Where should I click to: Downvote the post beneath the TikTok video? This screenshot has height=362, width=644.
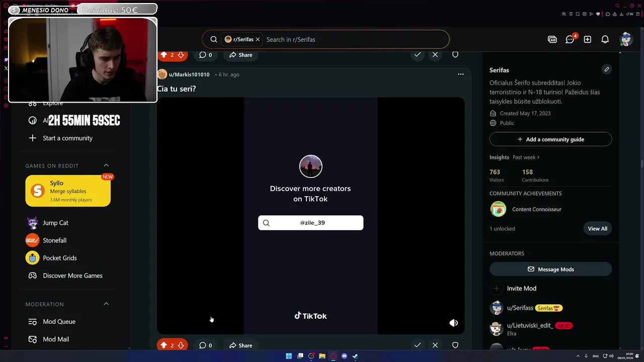[181, 345]
